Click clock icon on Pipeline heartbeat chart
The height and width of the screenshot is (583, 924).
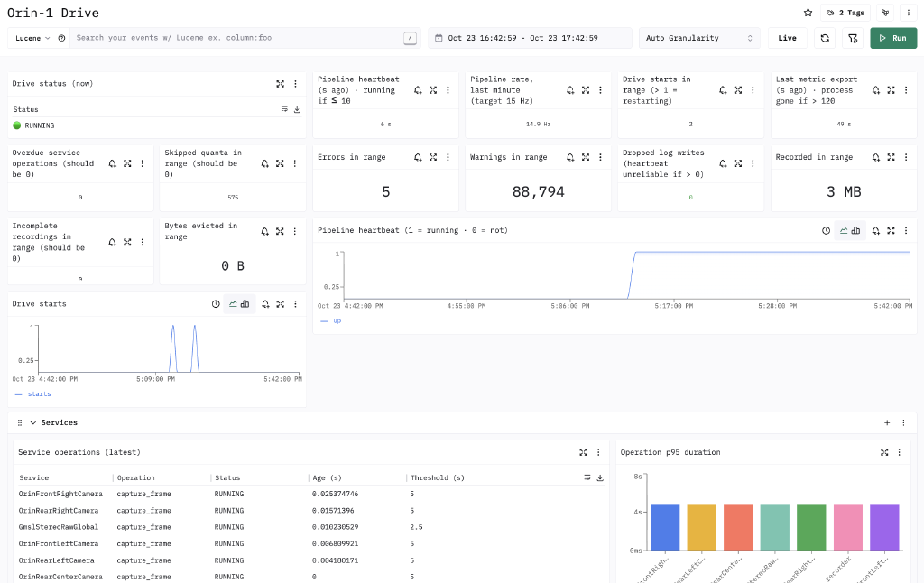(827, 230)
